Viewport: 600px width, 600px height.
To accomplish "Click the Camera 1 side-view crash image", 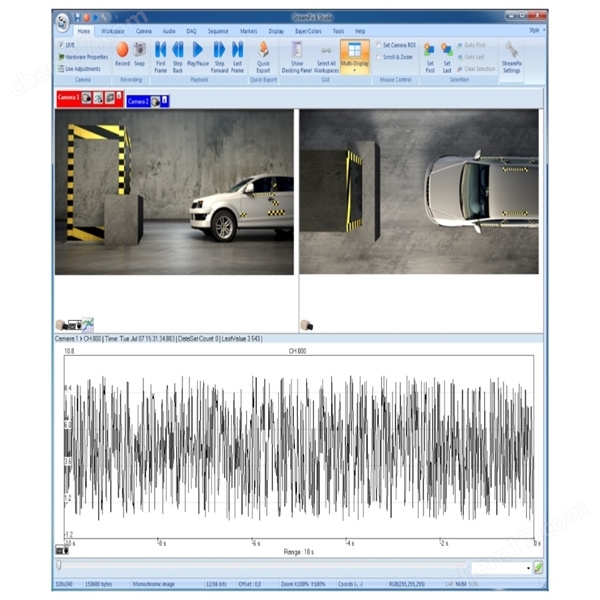I will click(174, 192).
